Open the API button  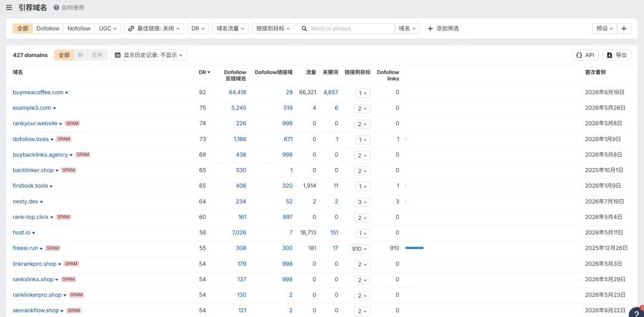coord(585,55)
